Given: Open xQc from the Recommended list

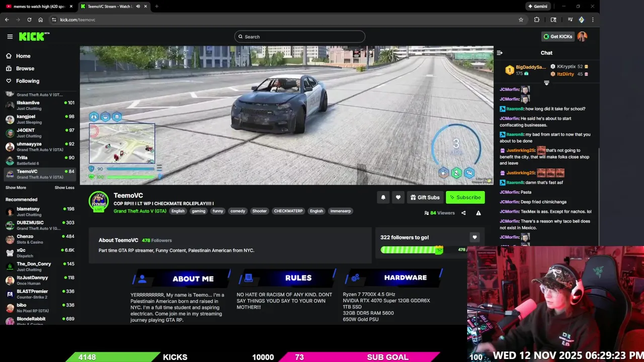Looking at the screenshot, I should pyautogui.click(x=40, y=253).
